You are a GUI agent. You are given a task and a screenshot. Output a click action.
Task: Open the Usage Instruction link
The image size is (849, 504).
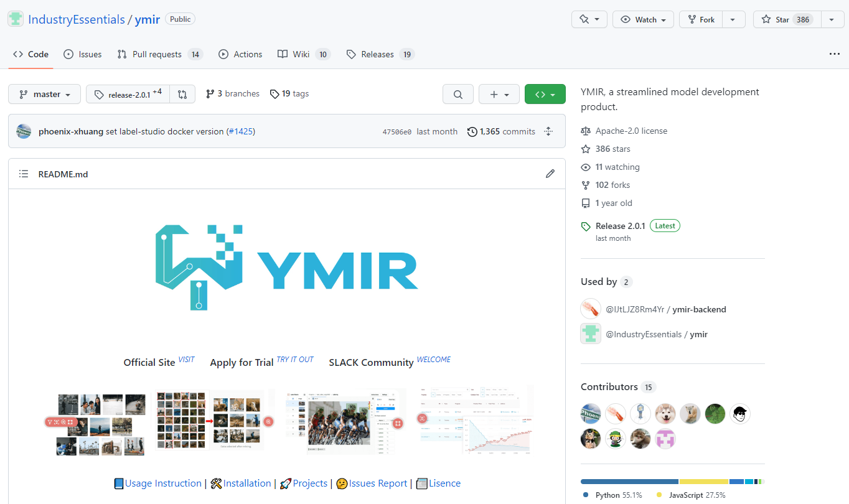pos(163,483)
